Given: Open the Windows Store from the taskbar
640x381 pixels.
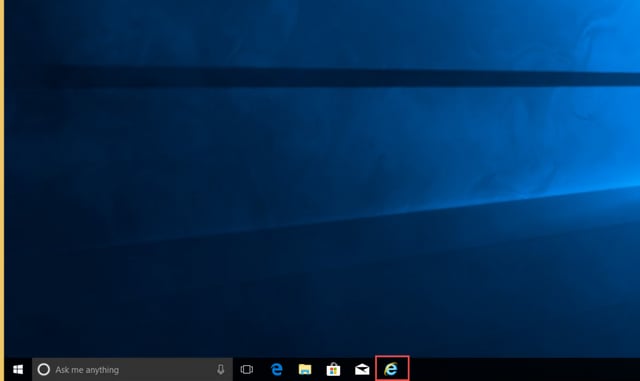Looking at the screenshot, I should (x=333, y=370).
